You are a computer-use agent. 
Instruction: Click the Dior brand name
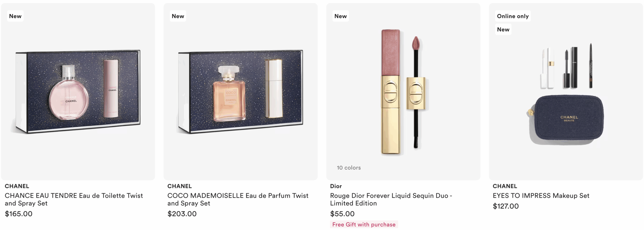[x=336, y=186]
